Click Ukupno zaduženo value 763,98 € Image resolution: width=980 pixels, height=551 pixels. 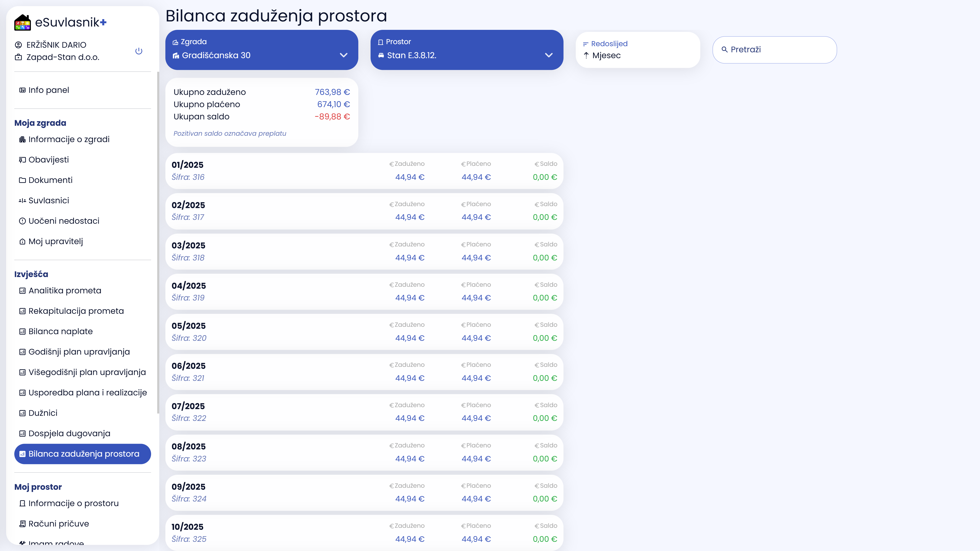[332, 92]
